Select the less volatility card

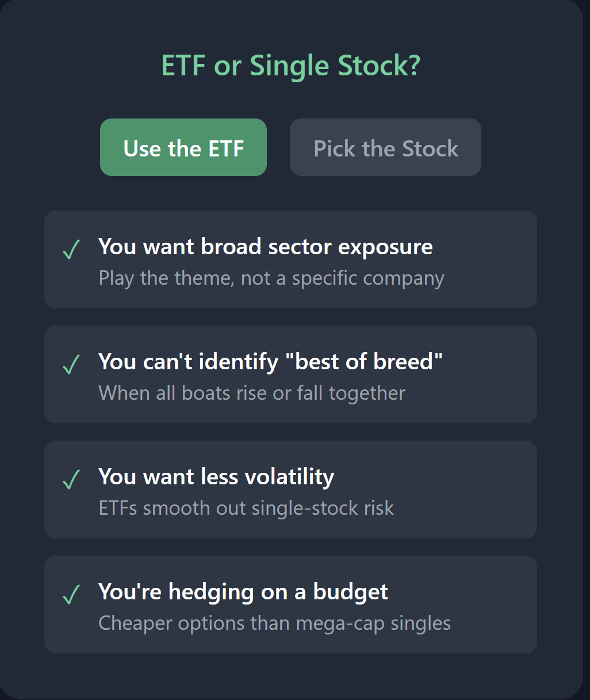tap(290, 489)
